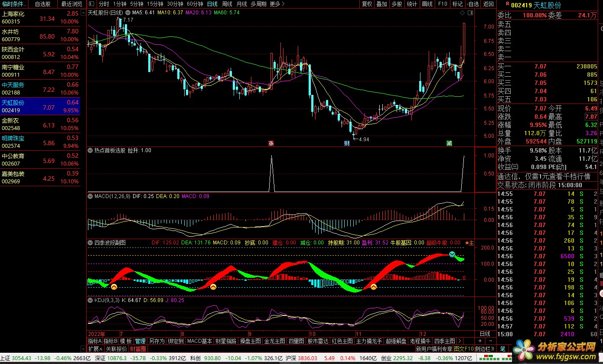Toggle the side panel with 侧边栏
603x364 pixels.
[x=484, y=349]
